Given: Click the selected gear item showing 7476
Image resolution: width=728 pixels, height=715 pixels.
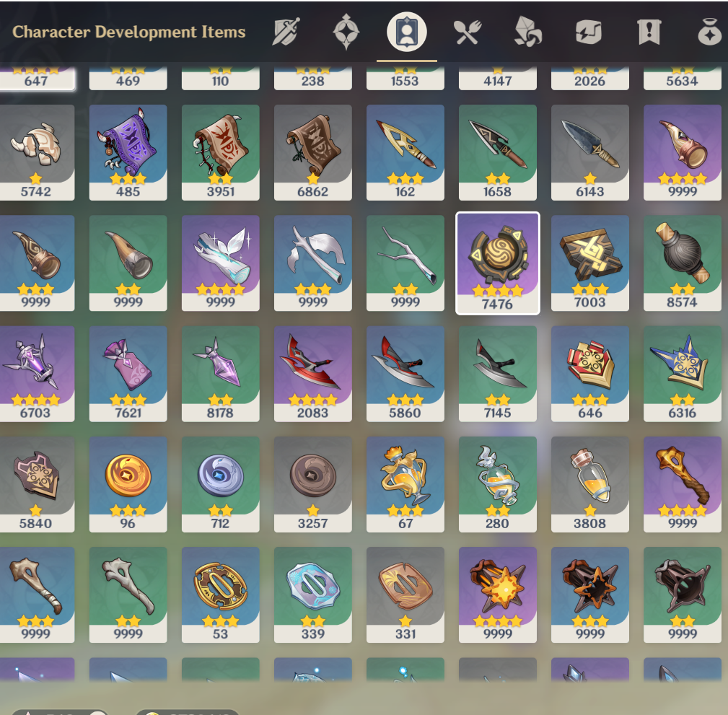Looking at the screenshot, I should point(498,263).
